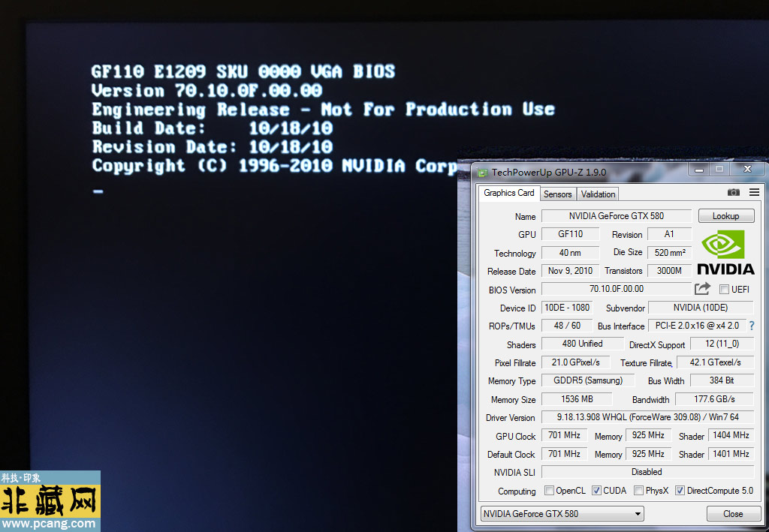Click the Memory Size value 1536 MB

(x=577, y=399)
